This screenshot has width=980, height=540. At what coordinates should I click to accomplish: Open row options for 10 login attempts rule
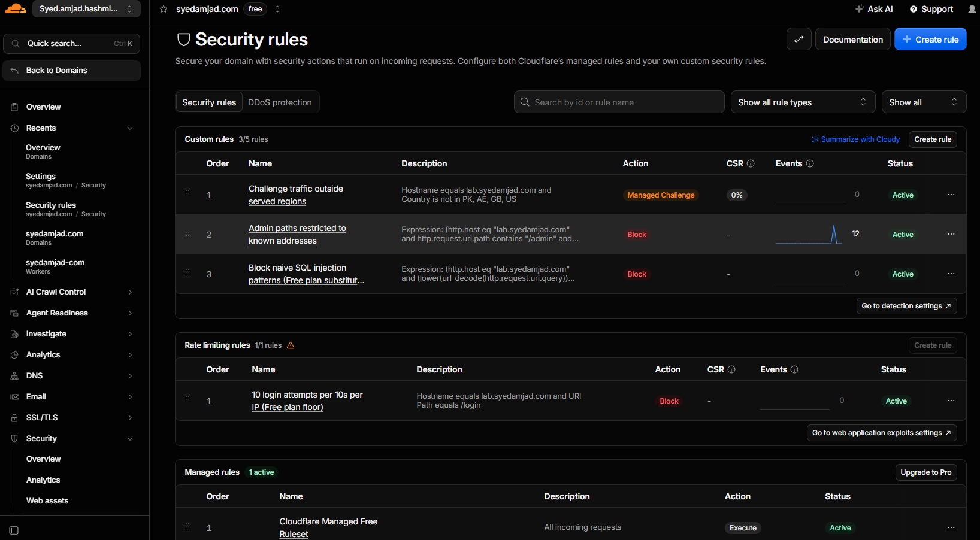tap(951, 401)
